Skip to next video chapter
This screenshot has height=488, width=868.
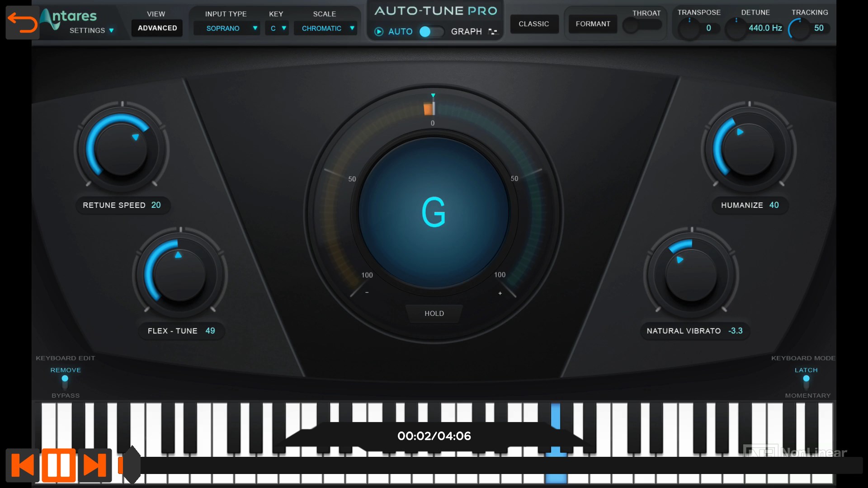[95, 465]
